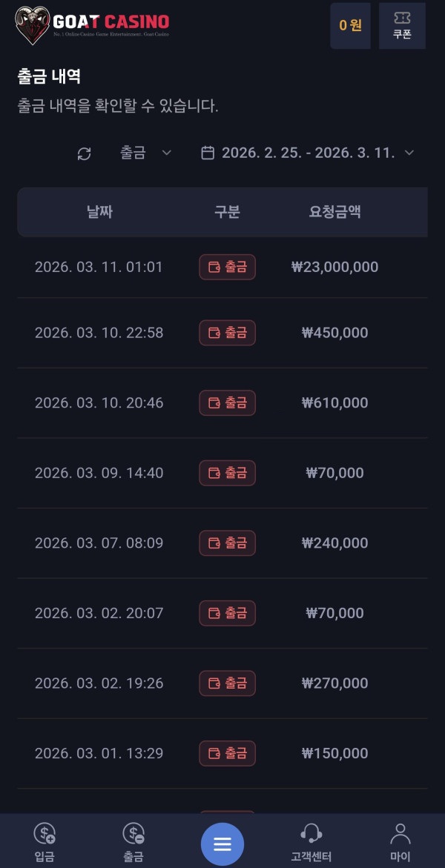
Task: Go to 마이 profile icon
Action: (x=400, y=835)
